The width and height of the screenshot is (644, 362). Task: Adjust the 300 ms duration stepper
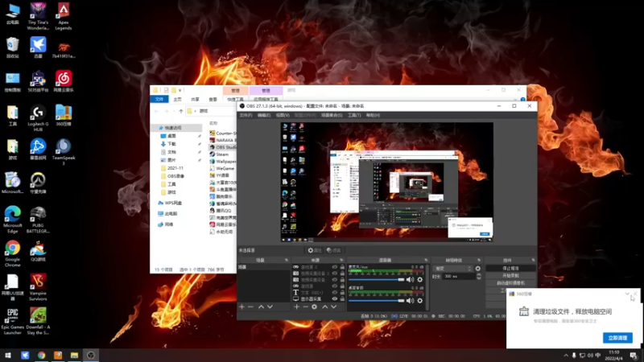(x=478, y=277)
